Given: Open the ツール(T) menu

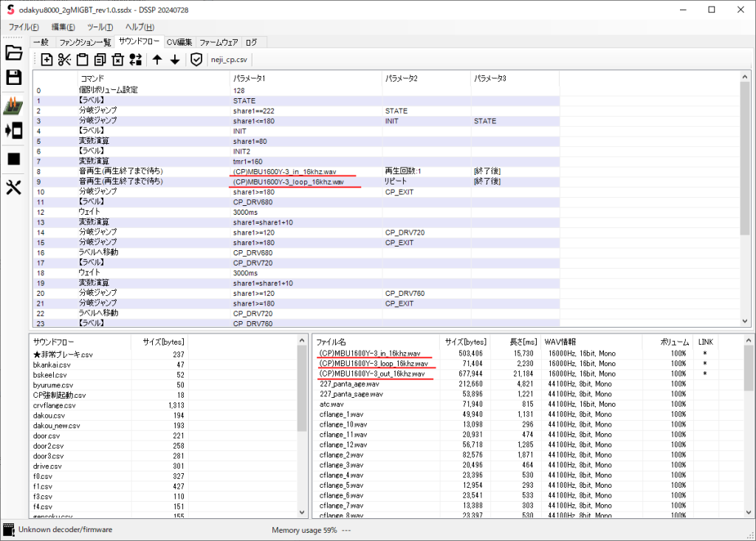Looking at the screenshot, I should coord(100,27).
